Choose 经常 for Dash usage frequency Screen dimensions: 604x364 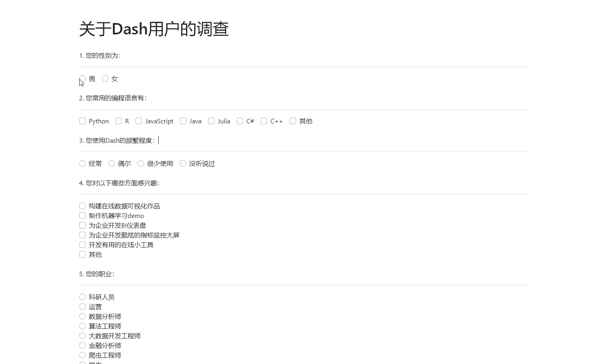click(83, 163)
